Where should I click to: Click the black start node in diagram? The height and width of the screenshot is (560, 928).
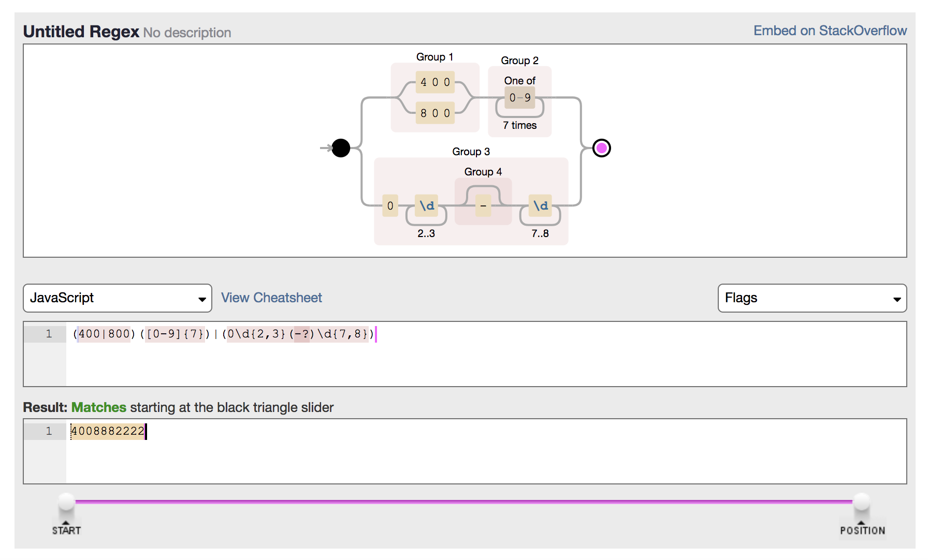pyautogui.click(x=341, y=148)
